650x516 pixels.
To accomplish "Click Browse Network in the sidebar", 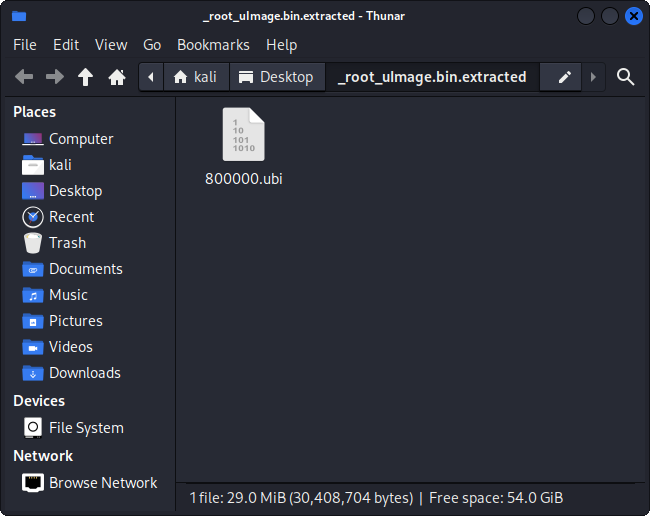I will point(102,483).
